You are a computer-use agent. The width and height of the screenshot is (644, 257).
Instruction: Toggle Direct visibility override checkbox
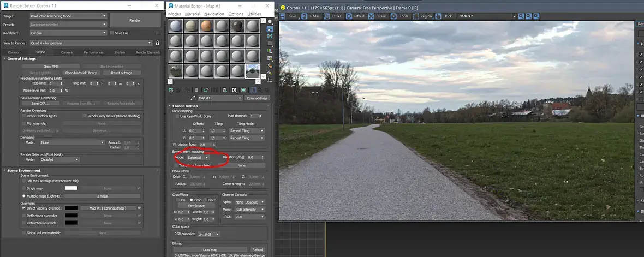(x=23, y=208)
